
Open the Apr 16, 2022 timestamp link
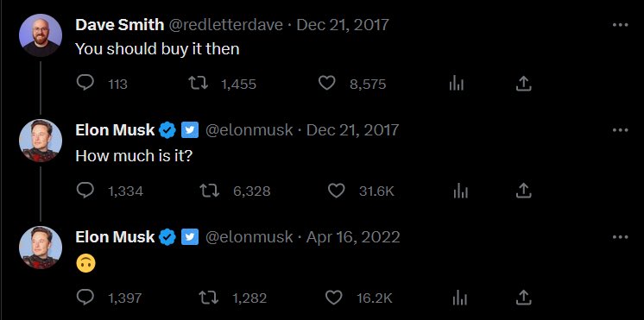[353, 237]
